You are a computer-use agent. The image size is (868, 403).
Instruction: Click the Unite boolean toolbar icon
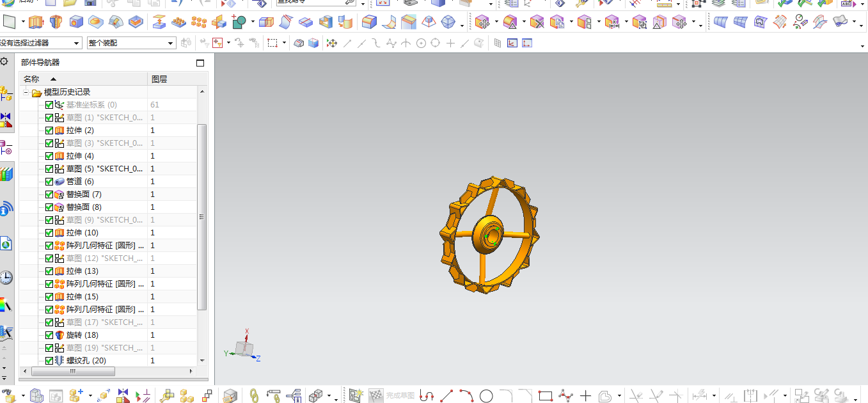(239, 23)
